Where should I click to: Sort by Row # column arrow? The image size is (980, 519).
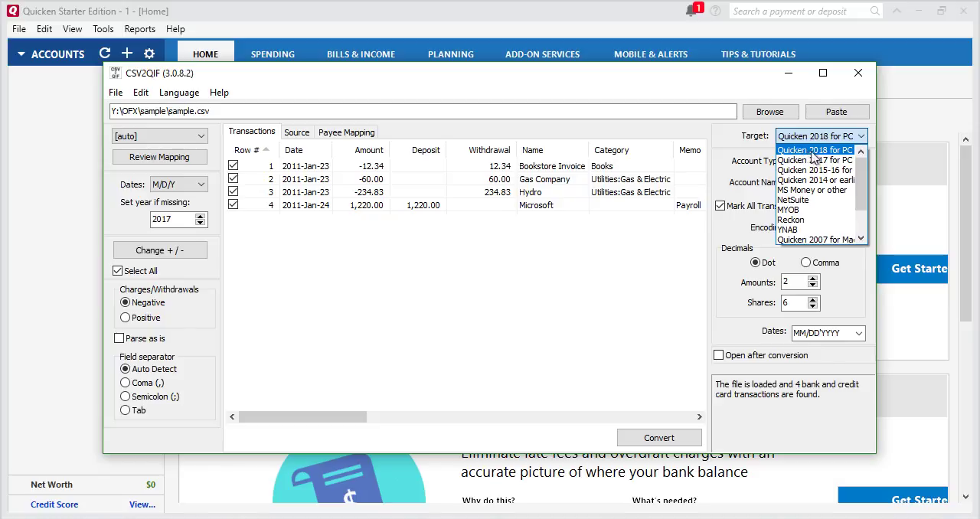pyautogui.click(x=266, y=149)
